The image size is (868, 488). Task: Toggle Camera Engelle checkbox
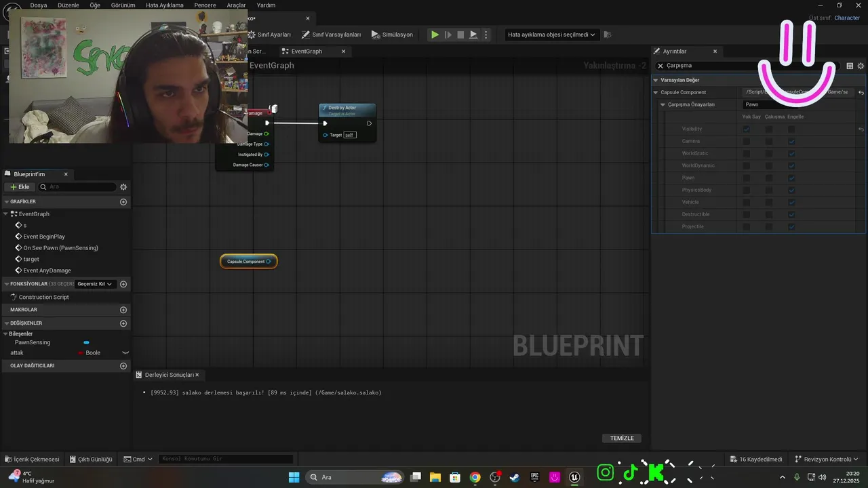(x=791, y=141)
